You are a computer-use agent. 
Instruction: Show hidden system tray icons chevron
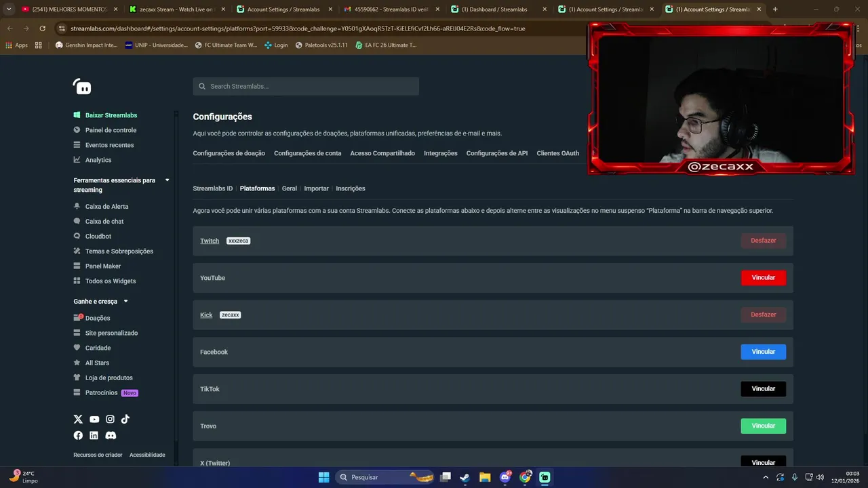(766, 477)
